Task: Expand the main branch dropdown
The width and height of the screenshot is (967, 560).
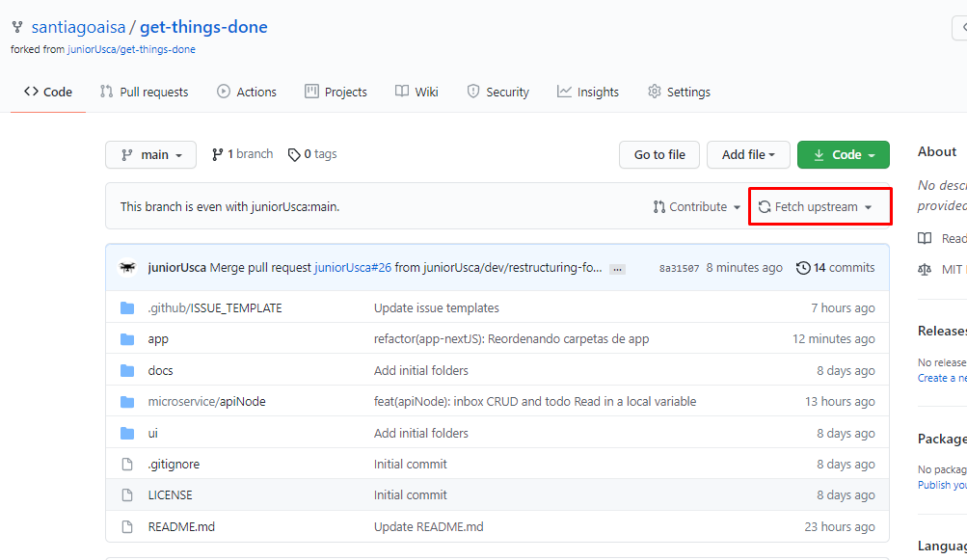Action: pos(151,155)
